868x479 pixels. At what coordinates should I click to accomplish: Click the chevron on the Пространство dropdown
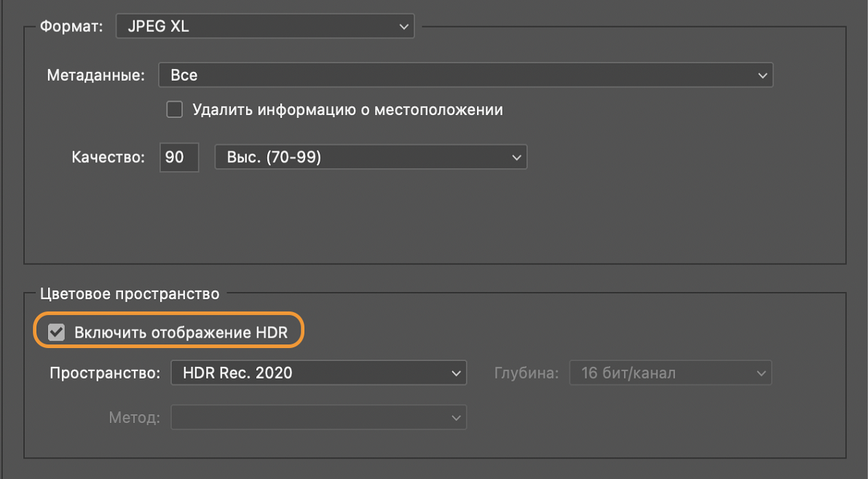[x=455, y=372]
